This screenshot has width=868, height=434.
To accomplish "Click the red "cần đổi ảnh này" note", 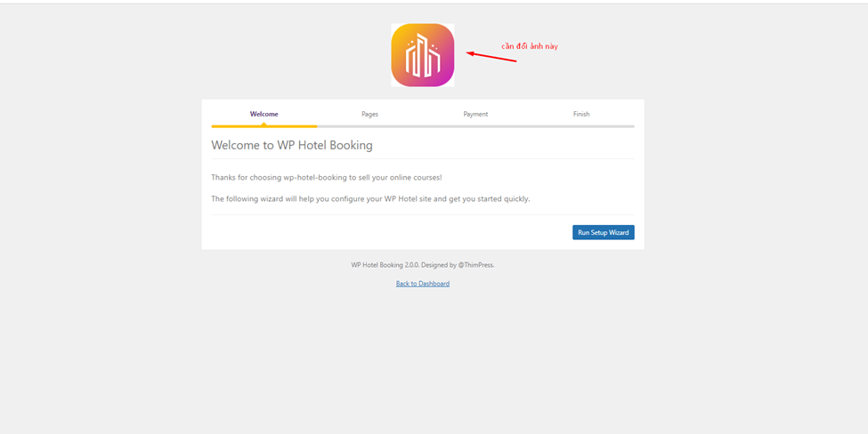I will pos(530,46).
